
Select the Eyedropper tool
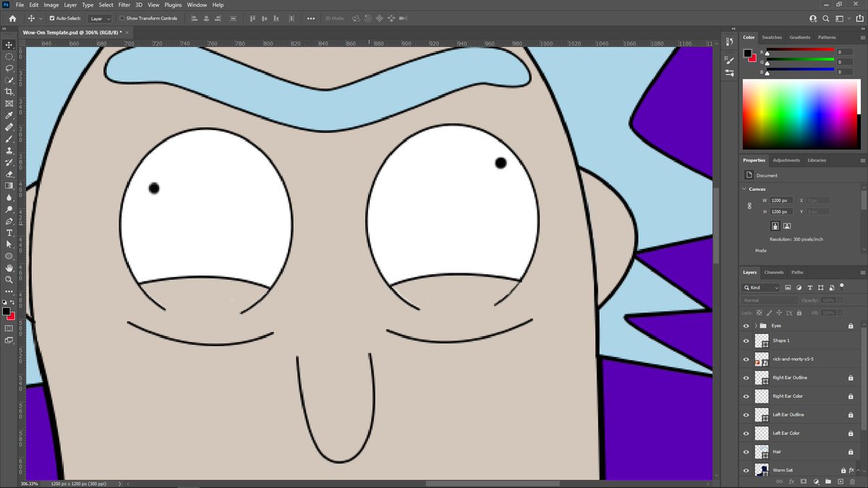coord(9,116)
